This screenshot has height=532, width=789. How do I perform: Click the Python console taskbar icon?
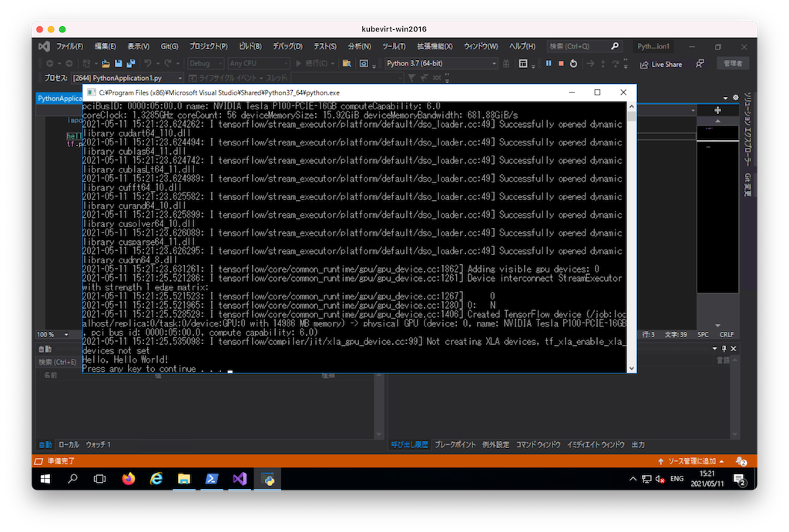267,479
